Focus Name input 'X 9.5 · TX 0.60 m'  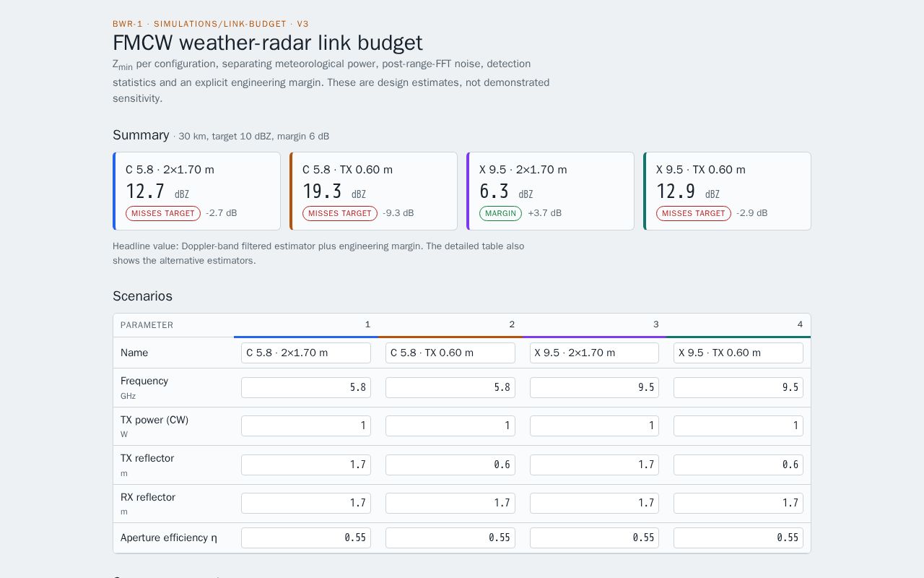(738, 353)
